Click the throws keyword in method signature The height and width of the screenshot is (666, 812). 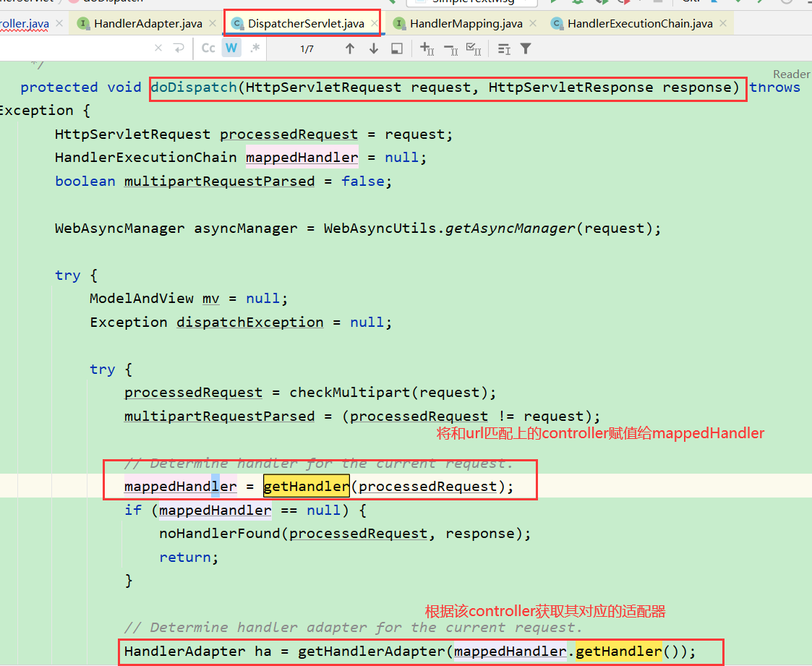pos(774,87)
